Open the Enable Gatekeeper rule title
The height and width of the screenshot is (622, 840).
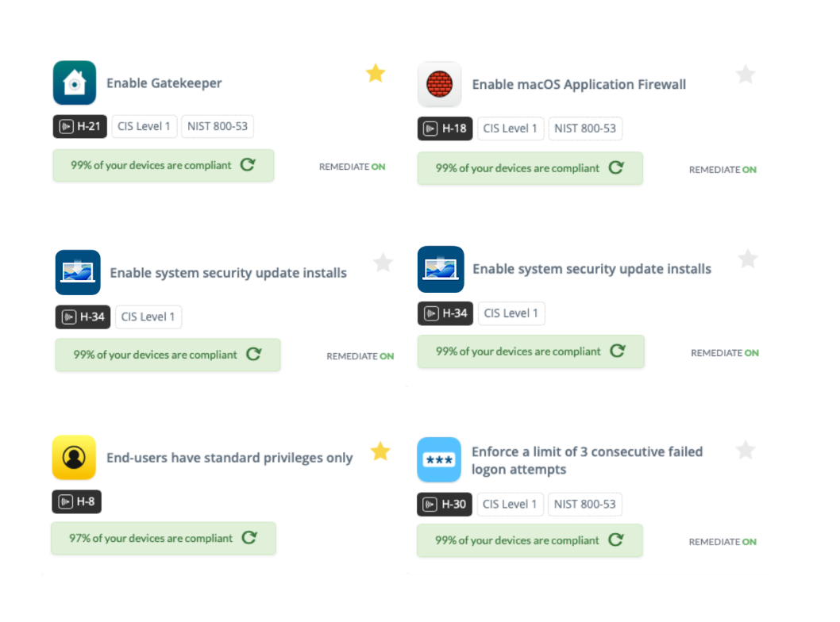point(164,83)
